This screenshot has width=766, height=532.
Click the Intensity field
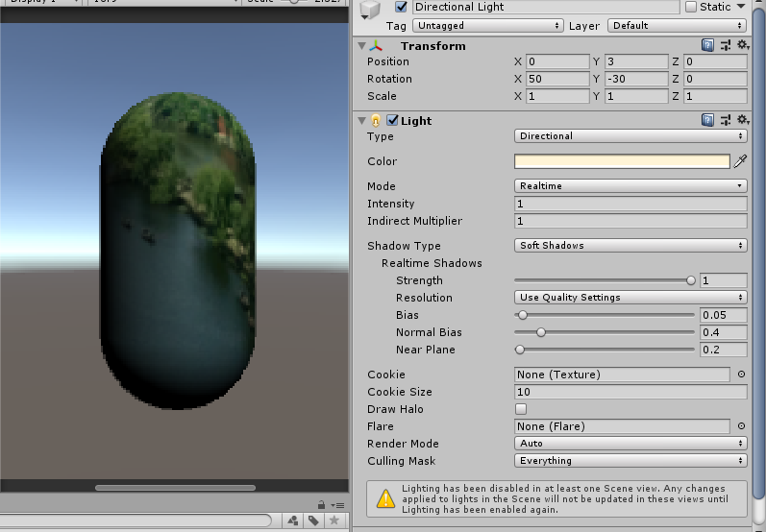tap(630, 204)
